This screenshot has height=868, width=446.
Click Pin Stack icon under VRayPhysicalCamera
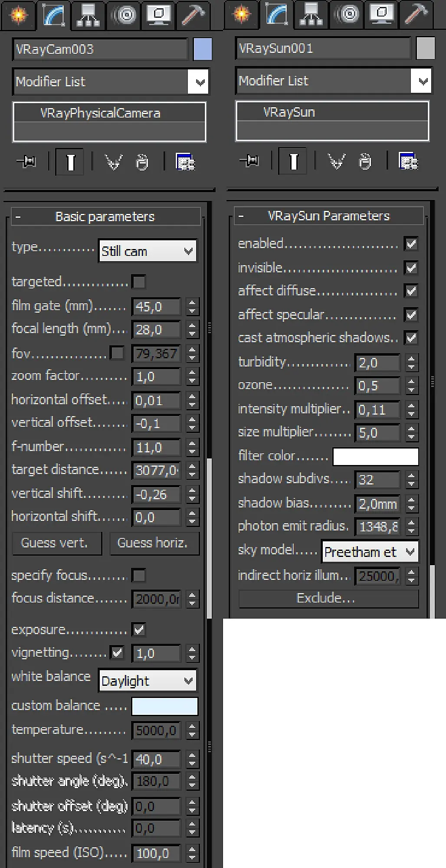(x=26, y=162)
